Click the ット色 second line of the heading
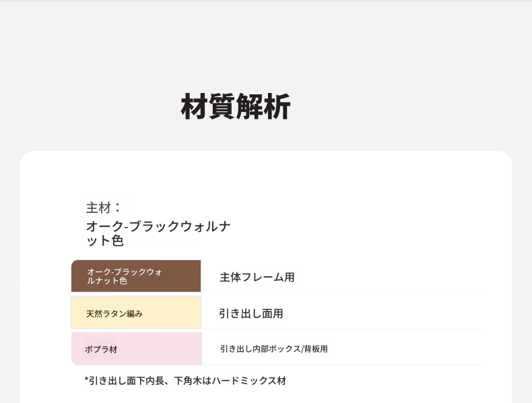Viewport: 532px width, 403px height. (104, 241)
